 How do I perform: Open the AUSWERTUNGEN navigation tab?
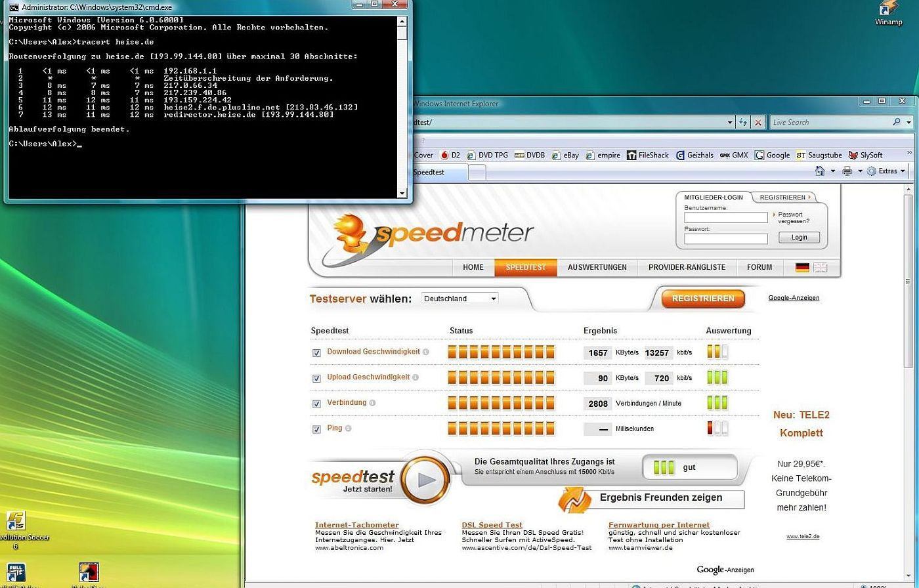tap(597, 268)
